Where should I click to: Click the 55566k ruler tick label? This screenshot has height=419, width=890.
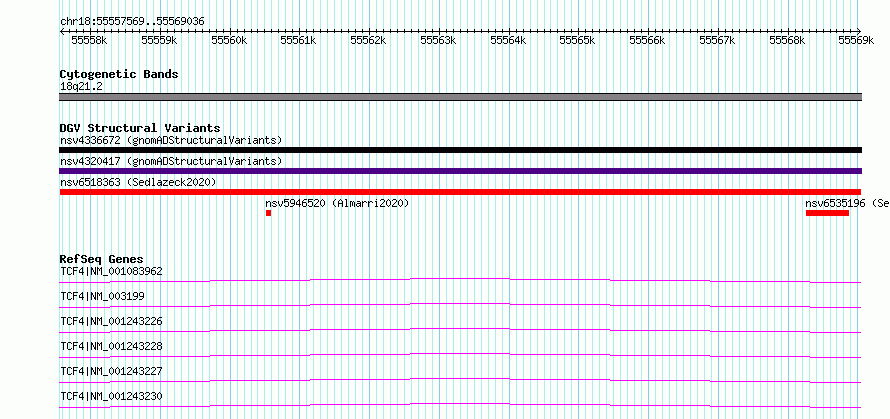tap(648, 40)
